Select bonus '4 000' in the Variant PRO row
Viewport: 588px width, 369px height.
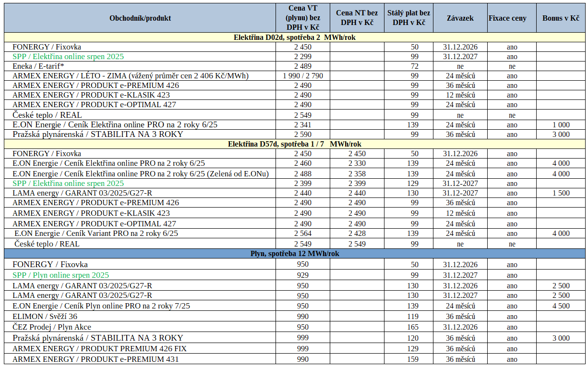point(561,234)
